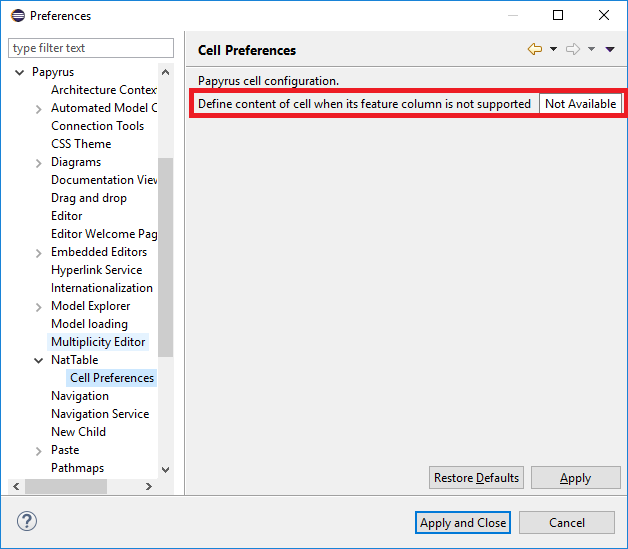The height and width of the screenshot is (549, 628).
Task: Select Model loading preference page
Action: point(89,324)
